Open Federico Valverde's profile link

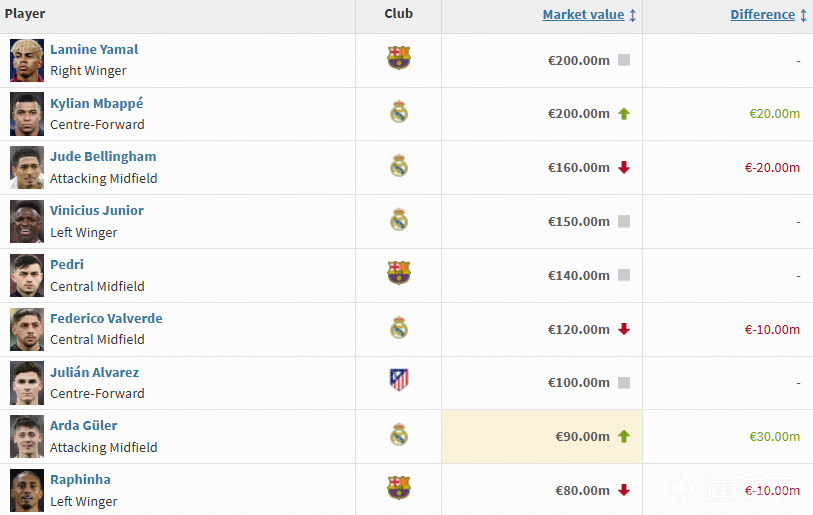106,318
